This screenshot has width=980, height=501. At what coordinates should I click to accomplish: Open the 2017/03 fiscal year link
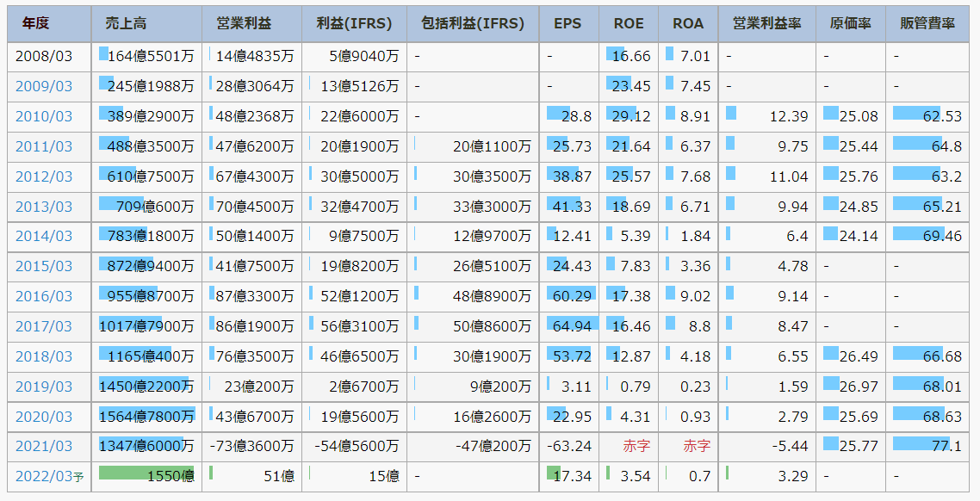point(44,326)
